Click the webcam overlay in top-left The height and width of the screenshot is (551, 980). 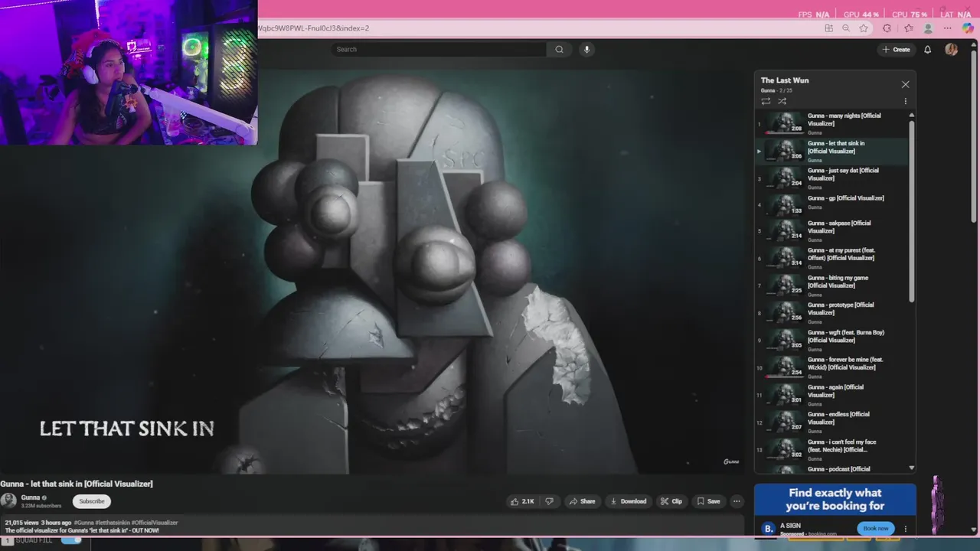click(x=129, y=72)
